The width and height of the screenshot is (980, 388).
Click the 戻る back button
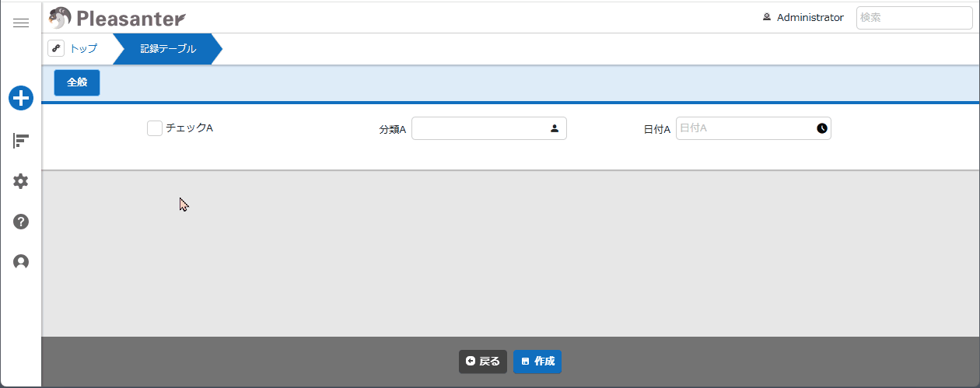pos(483,362)
